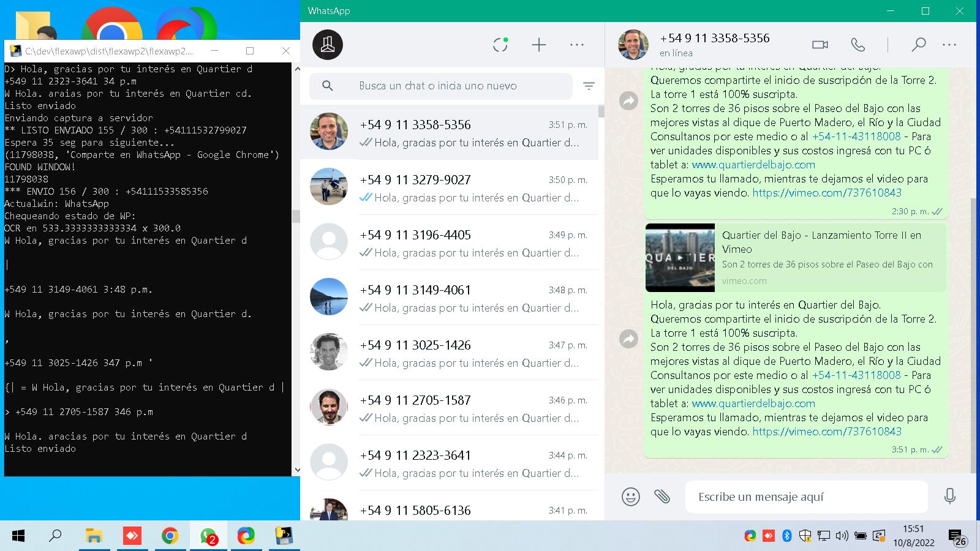Record a voice message with microphone
The image size is (980, 551).
[x=950, y=496]
